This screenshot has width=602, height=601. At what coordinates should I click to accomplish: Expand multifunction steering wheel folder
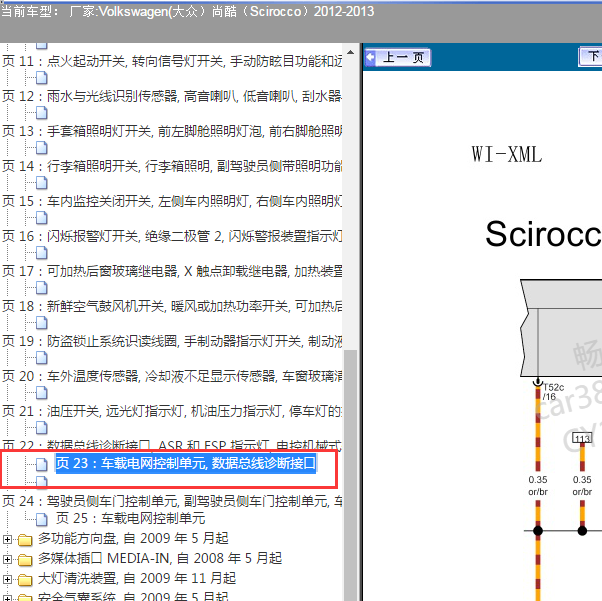pos(7,539)
